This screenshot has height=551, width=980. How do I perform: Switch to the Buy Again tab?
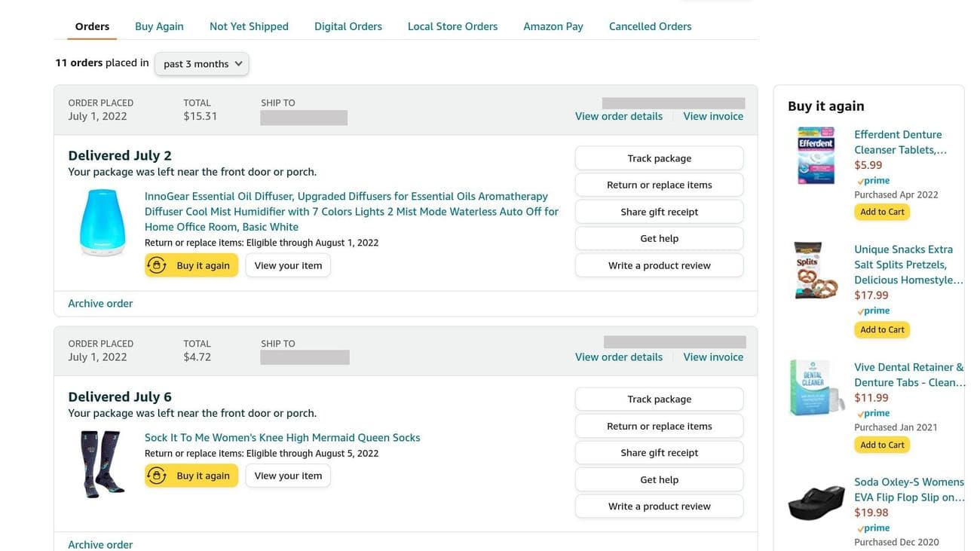159,26
